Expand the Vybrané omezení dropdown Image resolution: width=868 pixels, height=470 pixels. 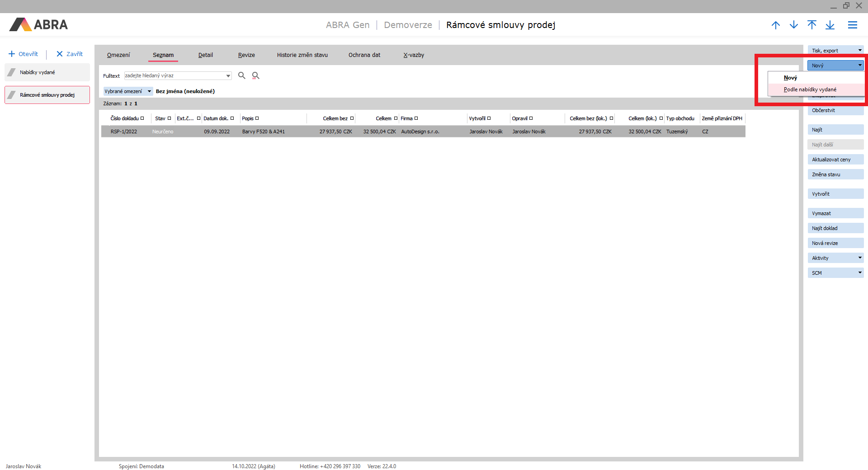coord(149,91)
